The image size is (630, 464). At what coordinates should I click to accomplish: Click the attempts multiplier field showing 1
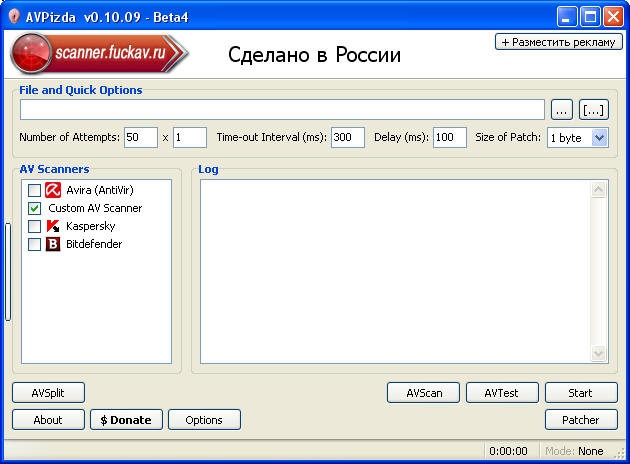[x=190, y=137]
